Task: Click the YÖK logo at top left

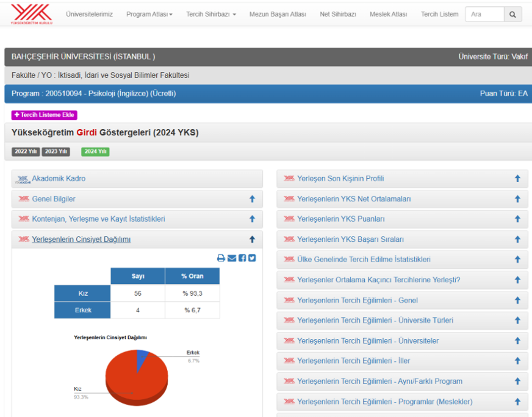Action: (x=31, y=14)
